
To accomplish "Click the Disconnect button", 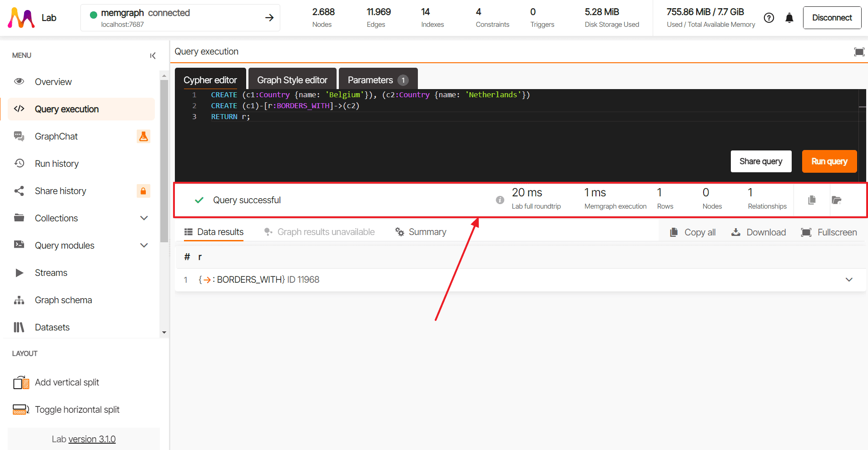I will point(832,18).
